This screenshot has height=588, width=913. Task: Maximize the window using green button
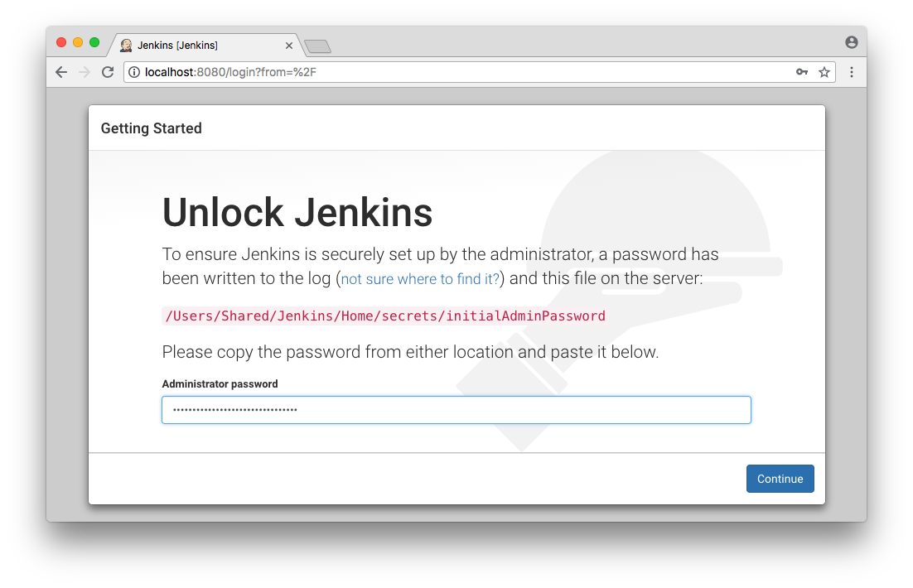[x=94, y=42]
